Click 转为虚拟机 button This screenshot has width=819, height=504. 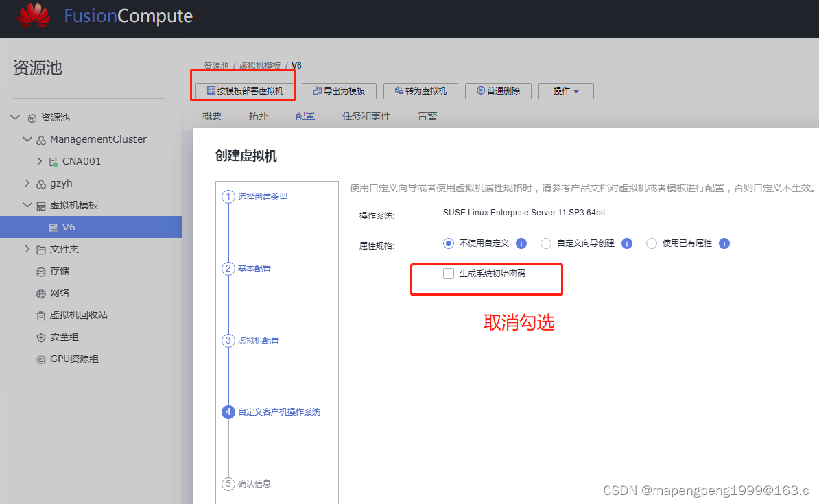point(420,91)
